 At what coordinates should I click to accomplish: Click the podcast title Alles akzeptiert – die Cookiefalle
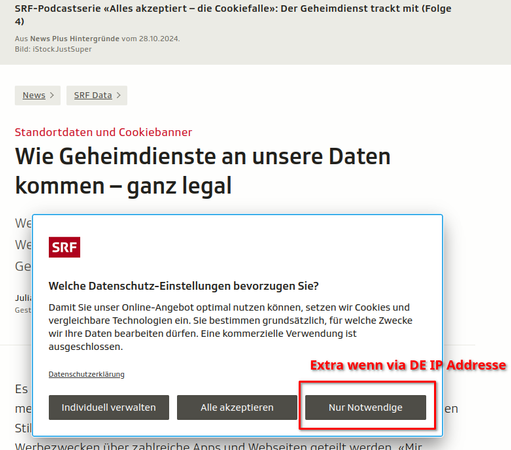(233, 15)
